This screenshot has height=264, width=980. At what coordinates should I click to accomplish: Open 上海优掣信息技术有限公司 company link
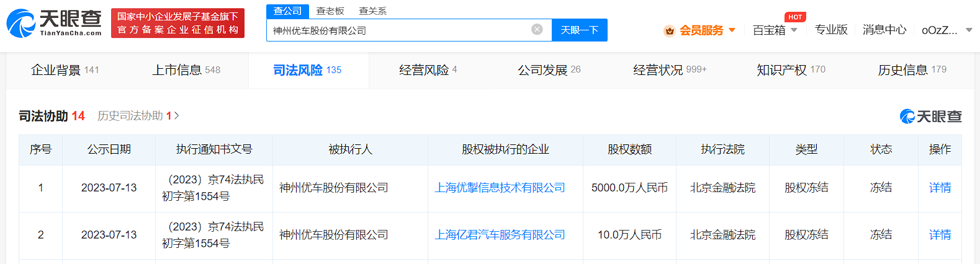[500, 188]
